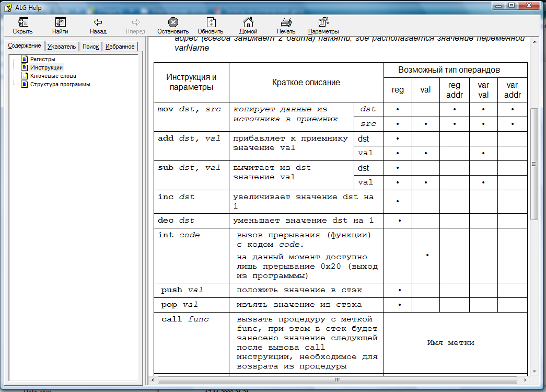Click the horizontal scrollbar left arrow

pyautogui.click(x=153, y=380)
